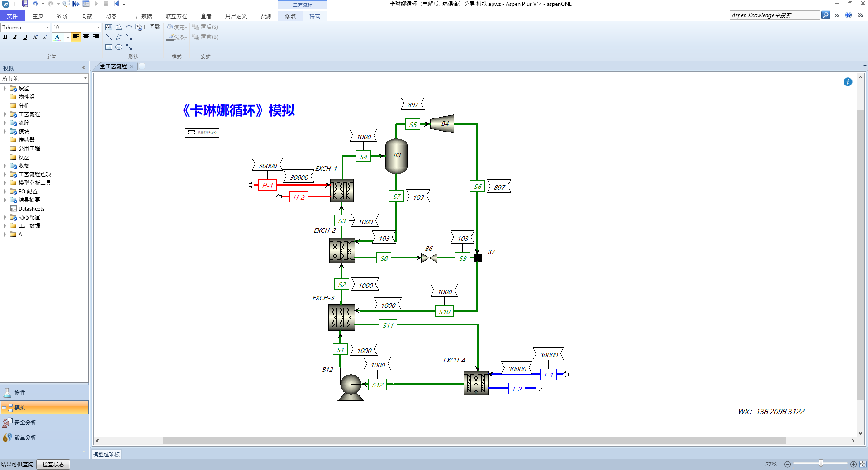
Task: Align text left in the font group
Action: [76, 37]
